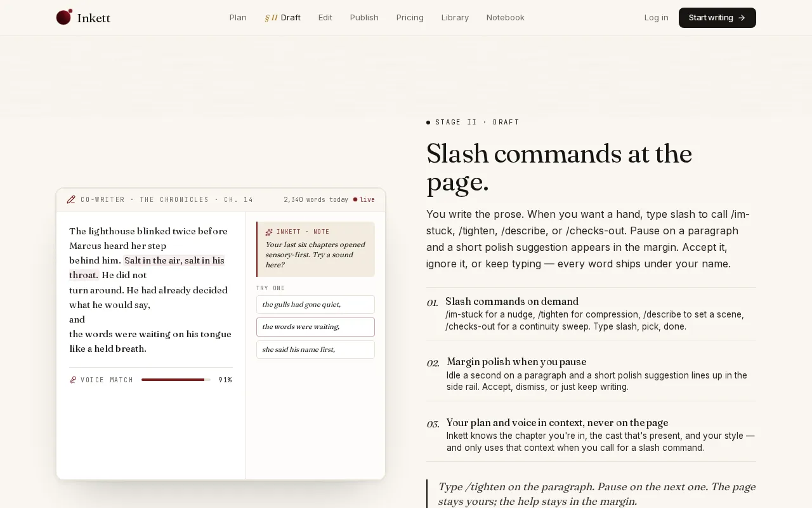Open the Notebook nav item
This screenshot has width=812, height=508.
[x=506, y=18]
